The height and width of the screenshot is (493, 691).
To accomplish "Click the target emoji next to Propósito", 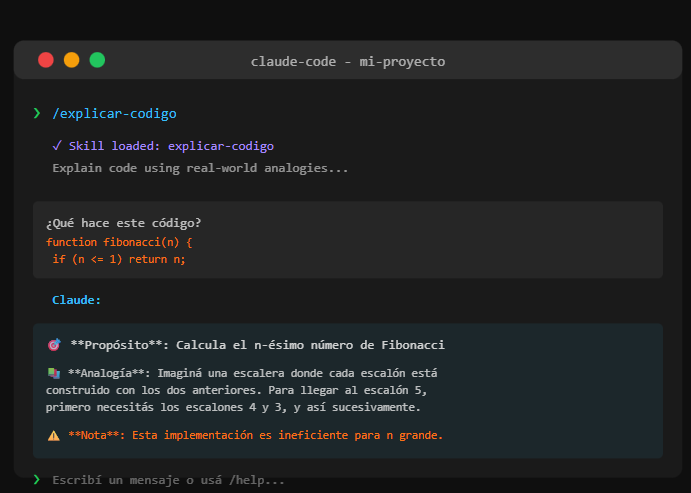I will click(54, 345).
